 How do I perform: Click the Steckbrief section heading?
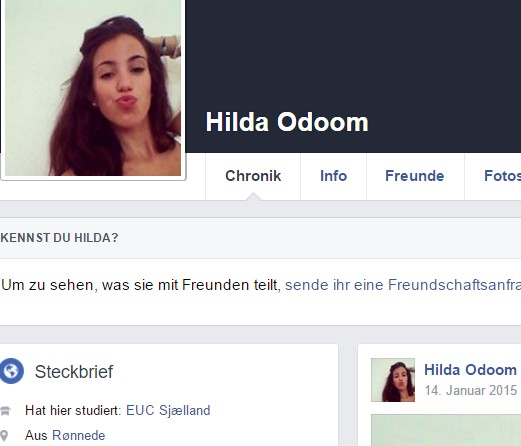point(74,372)
